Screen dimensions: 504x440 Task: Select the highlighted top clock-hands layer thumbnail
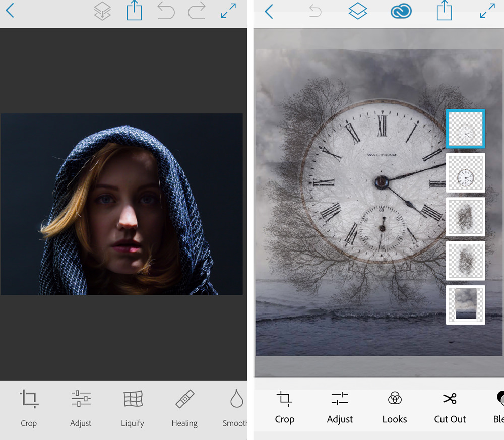(x=465, y=129)
